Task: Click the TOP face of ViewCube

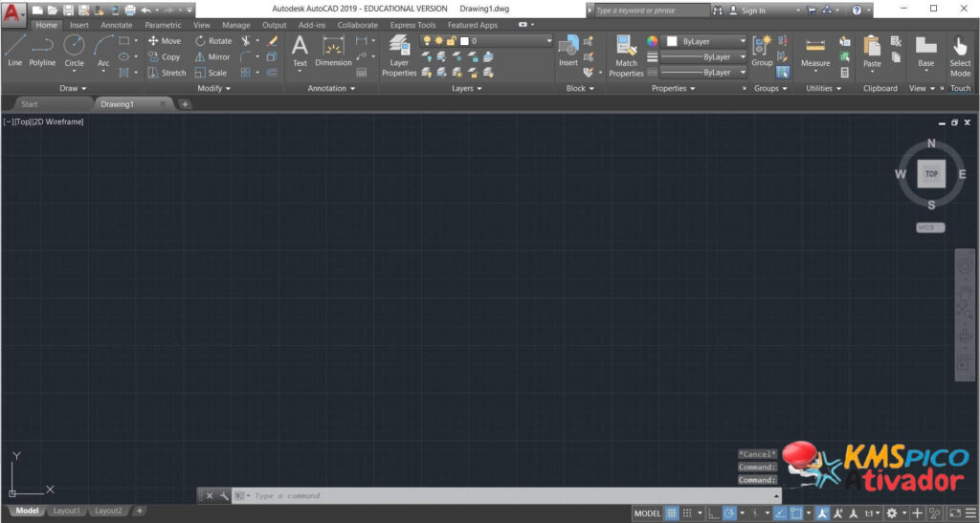Action: pyautogui.click(x=931, y=173)
